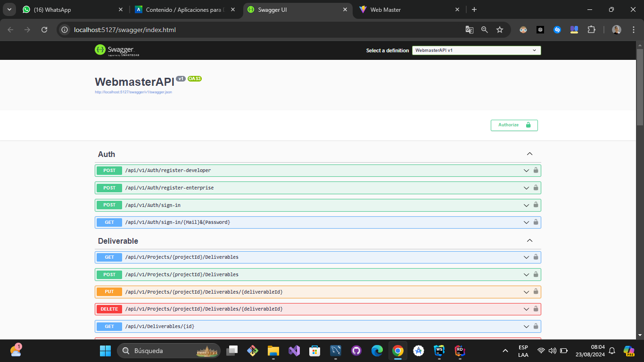Click lock icon on Auth sign-in POST row
This screenshot has height=362, width=644.
(536, 205)
